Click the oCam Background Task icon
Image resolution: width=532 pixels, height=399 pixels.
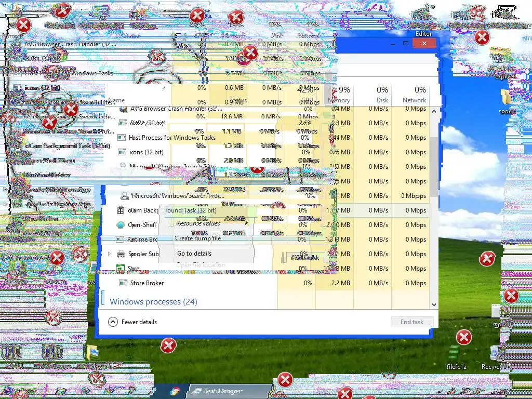click(x=121, y=210)
